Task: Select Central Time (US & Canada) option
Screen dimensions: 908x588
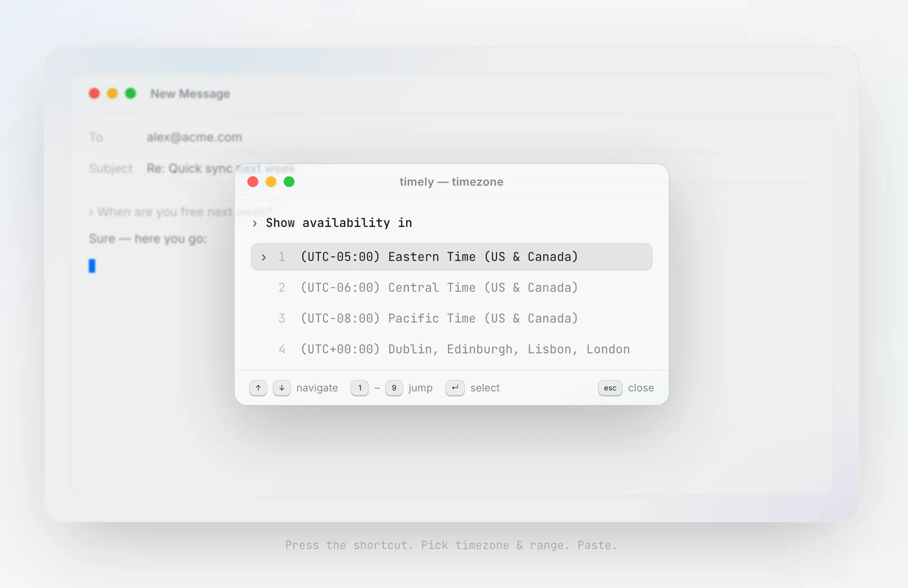Action: 451,288
